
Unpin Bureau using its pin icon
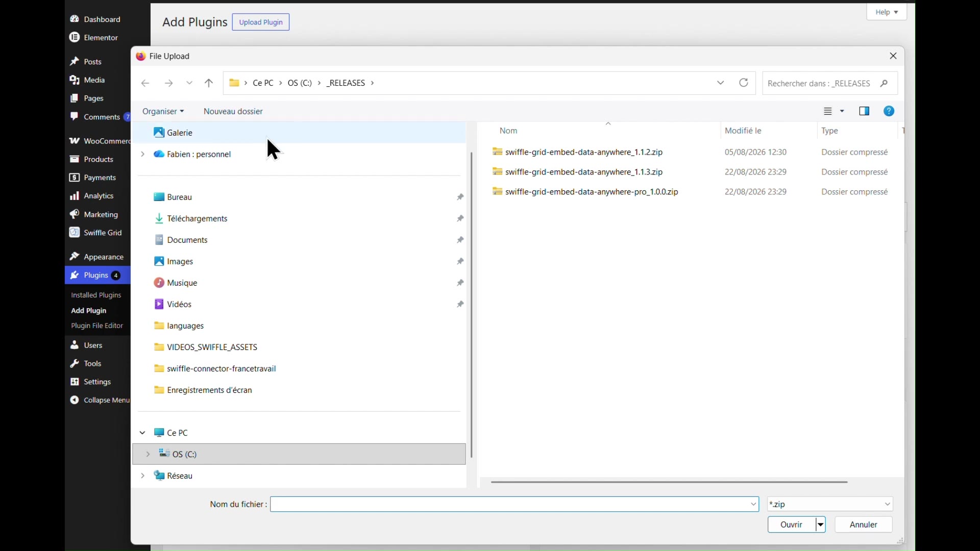pyautogui.click(x=460, y=197)
